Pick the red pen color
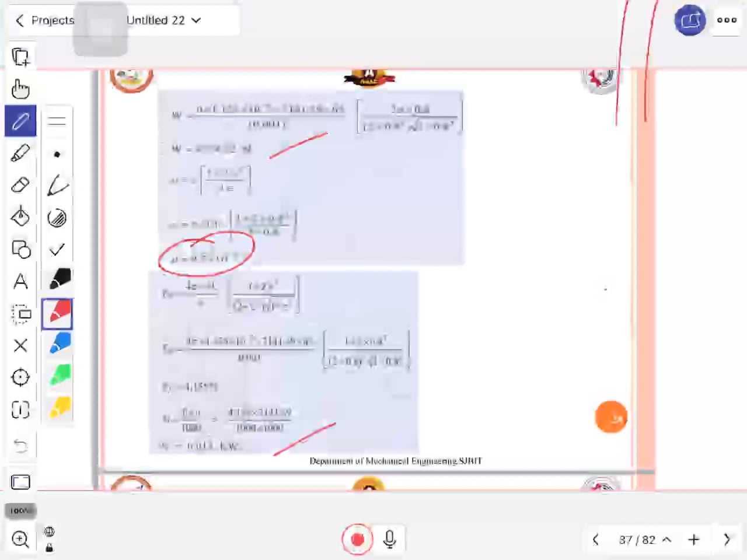Screen dimensions: 747x560 pos(58,314)
